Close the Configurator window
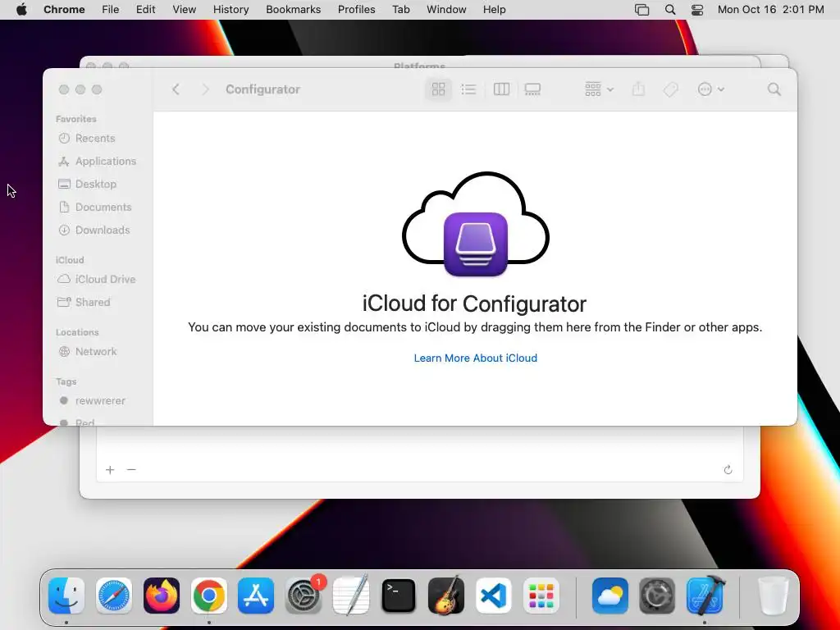The image size is (840, 630). (64, 89)
